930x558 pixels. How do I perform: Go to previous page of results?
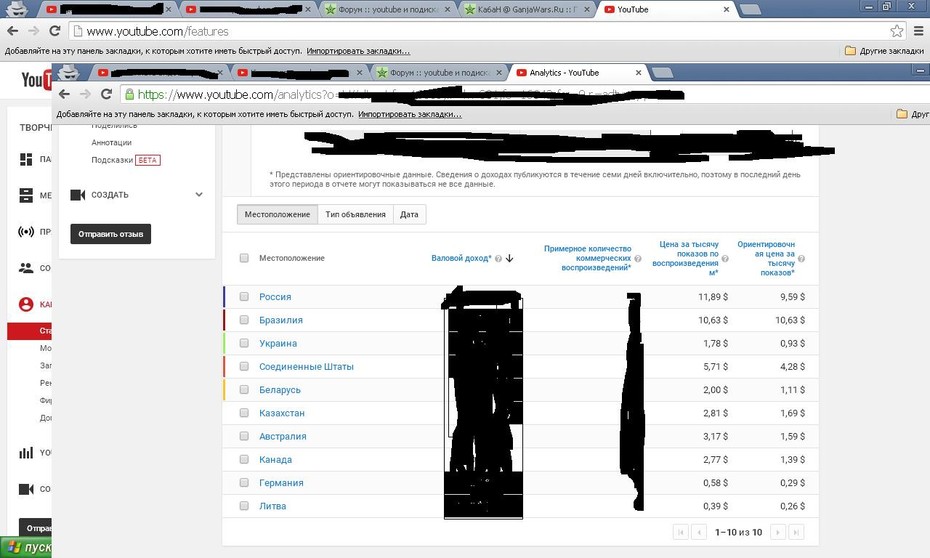tap(699, 533)
